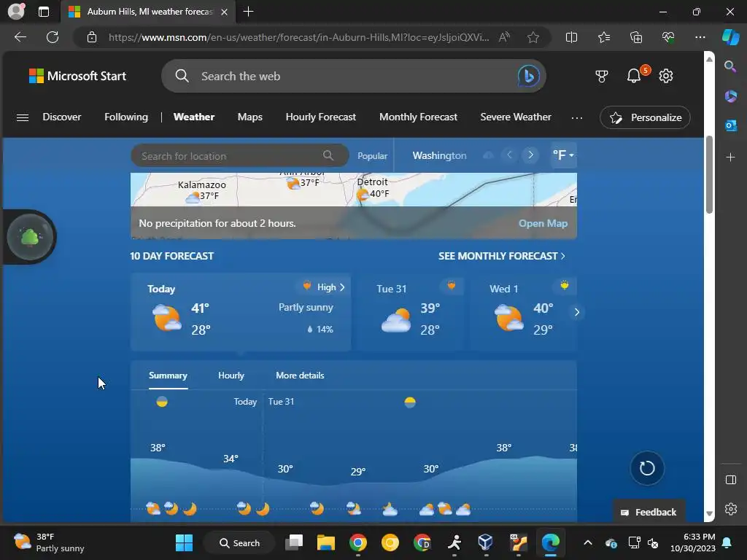This screenshot has height=560, width=747.
Task: Open Microsoft Rewards trophy icon
Action: (x=602, y=76)
